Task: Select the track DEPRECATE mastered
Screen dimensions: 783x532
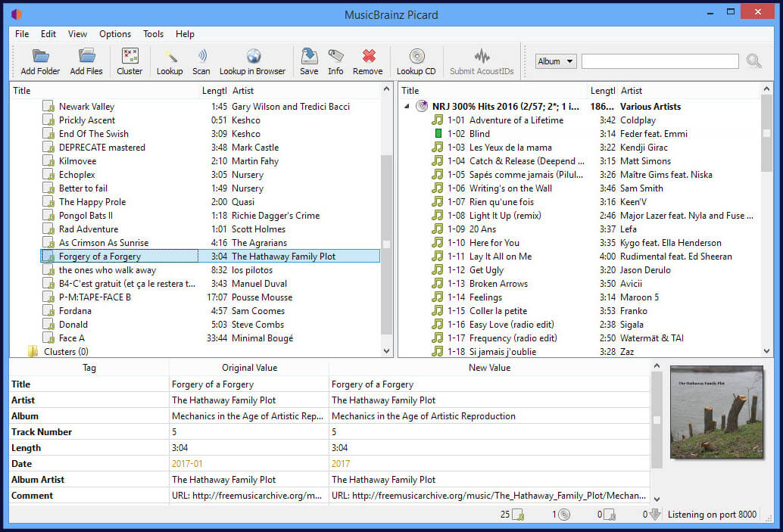Action: tap(102, 148)
